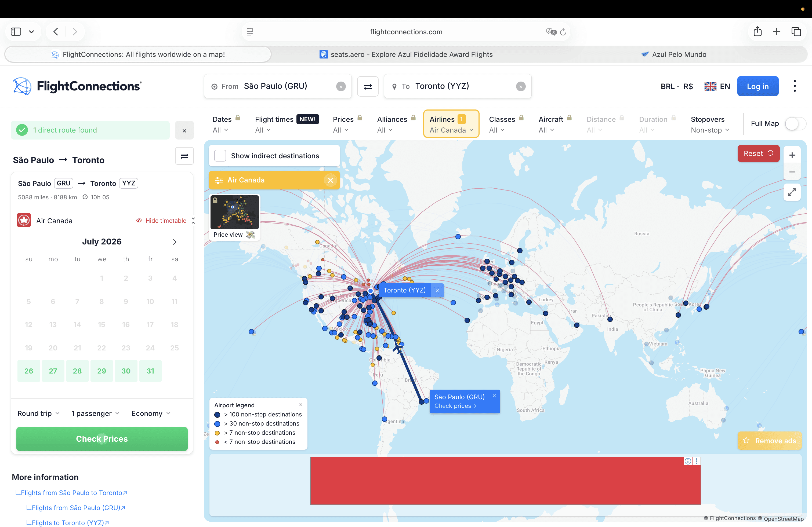
Task: Click the ad info icon
Action: [x=688, y=461]
